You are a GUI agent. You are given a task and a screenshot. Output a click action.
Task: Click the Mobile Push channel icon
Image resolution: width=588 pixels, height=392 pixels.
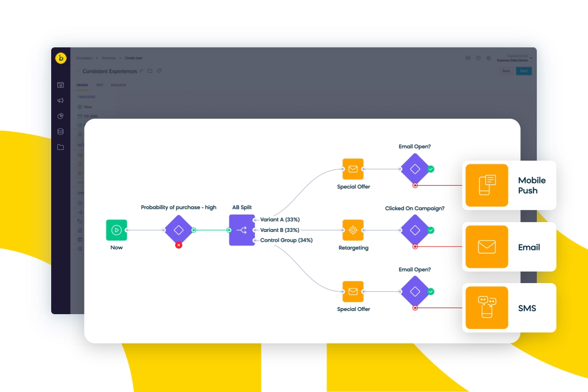(486, 185)
